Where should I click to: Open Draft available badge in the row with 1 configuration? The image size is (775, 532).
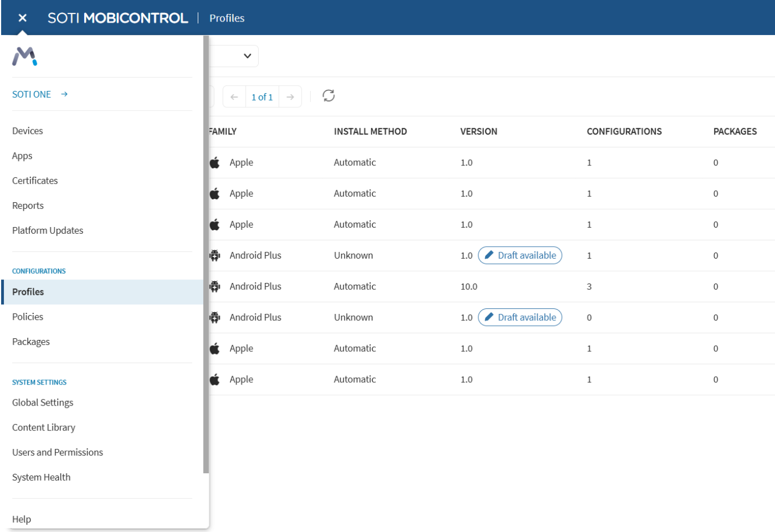[520, 255]
